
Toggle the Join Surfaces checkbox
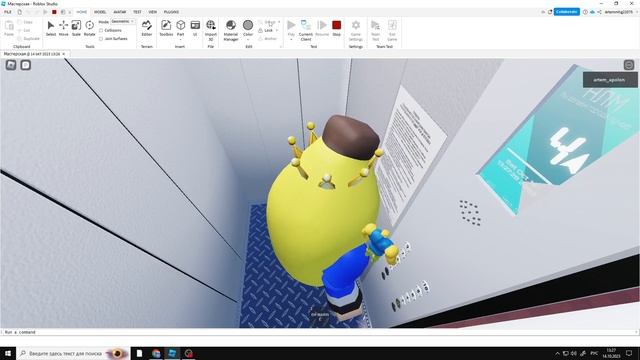point(101,39)
